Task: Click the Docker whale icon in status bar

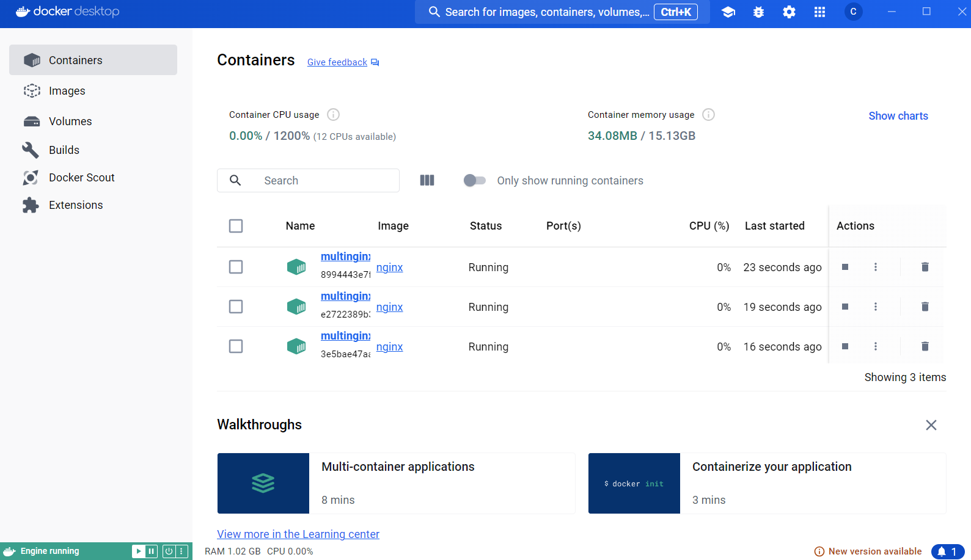Action: coord(10,551)
